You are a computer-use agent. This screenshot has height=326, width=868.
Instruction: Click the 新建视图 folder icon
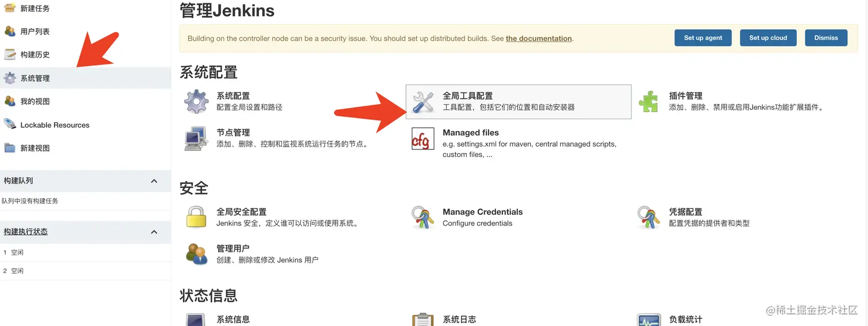pos(10,148)
